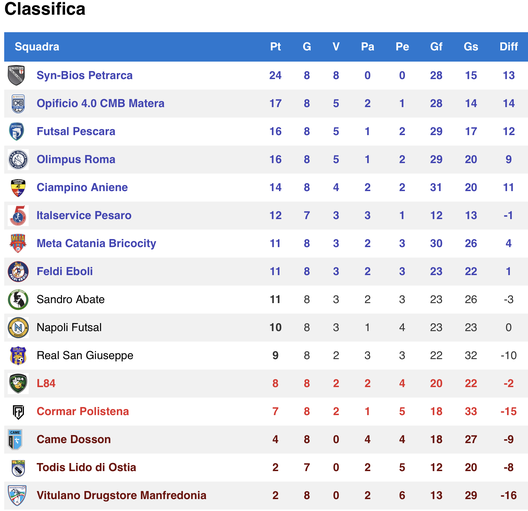
Task: Click the Pt column header
Action: pos(275,46)
